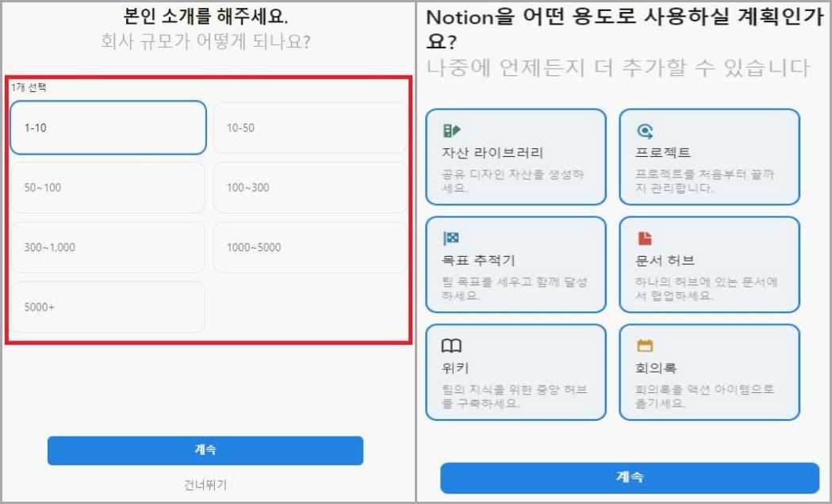832x504 pixels.
Task: Select the 100~300 size option
Action: [x=309, y=188]
